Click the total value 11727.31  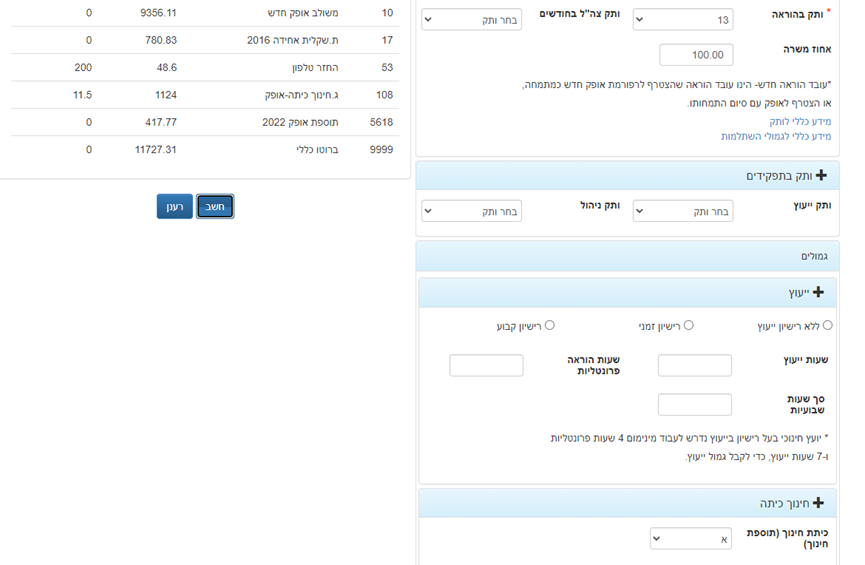pyautogui.click(x=156, y=150)
